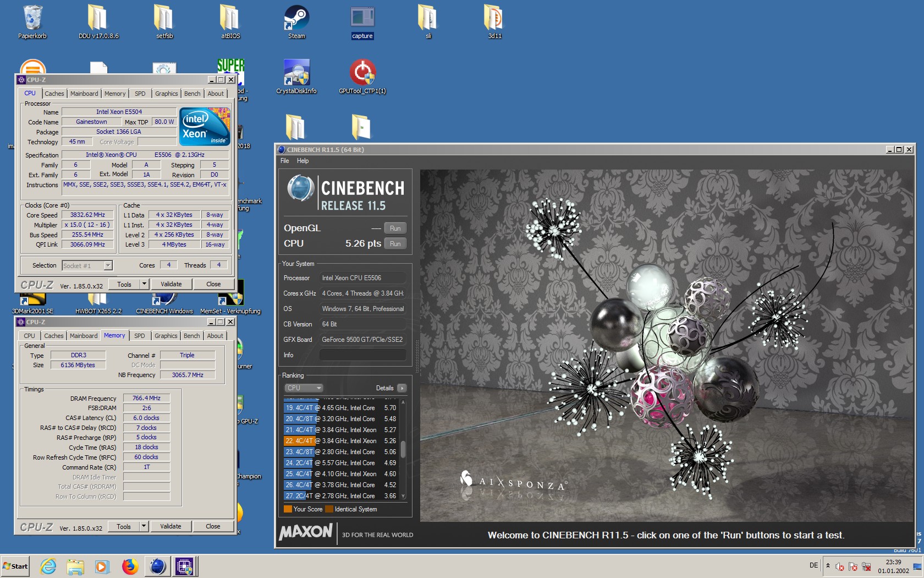Open the Papierkorb recycle bin icon
This screenshot has width=924, height=578.
click(x=32, y=22)
